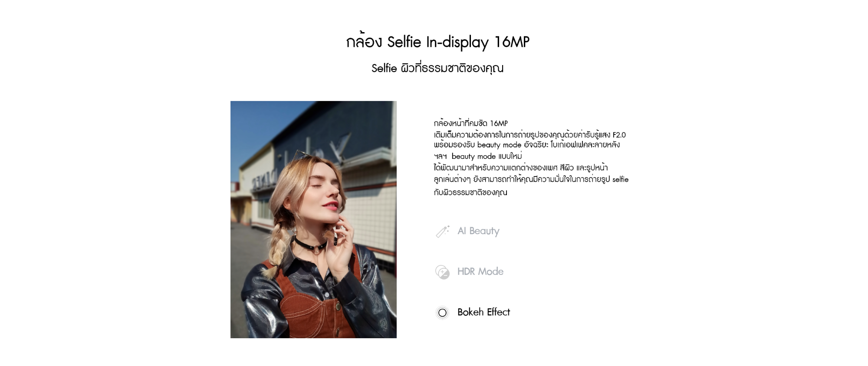Viewport: 868px width, 366px height.
Task: Click the AI Beauty magic wand icon
Action: [x=442, y=232]
